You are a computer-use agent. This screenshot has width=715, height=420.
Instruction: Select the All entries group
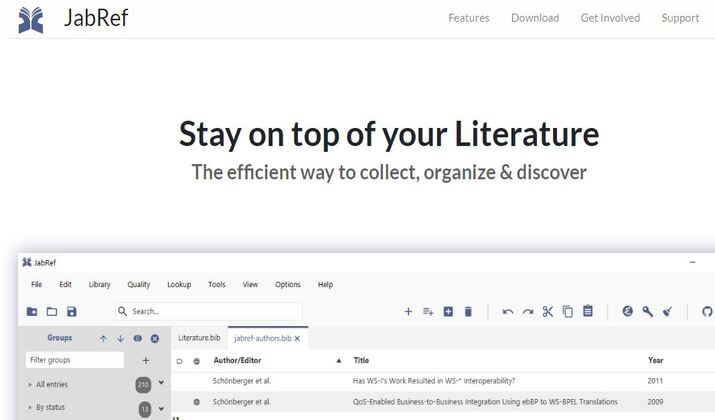[52, 384]
